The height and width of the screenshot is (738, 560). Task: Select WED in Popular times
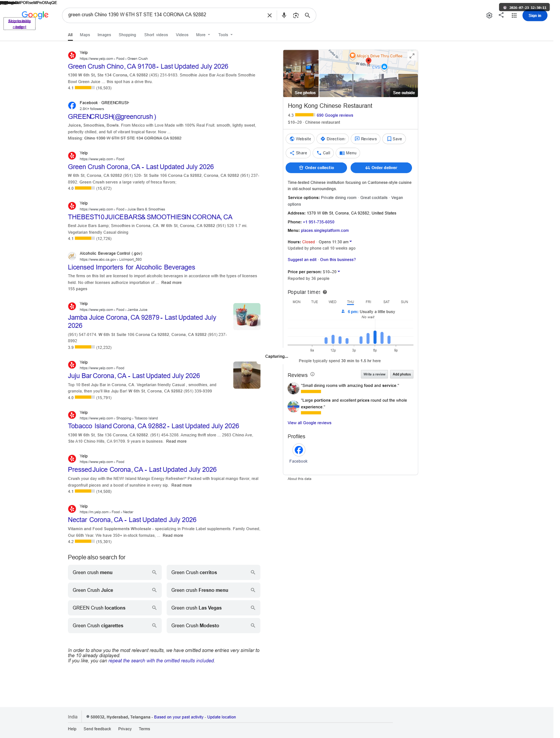pyautogui.click(x=333, y=302)
